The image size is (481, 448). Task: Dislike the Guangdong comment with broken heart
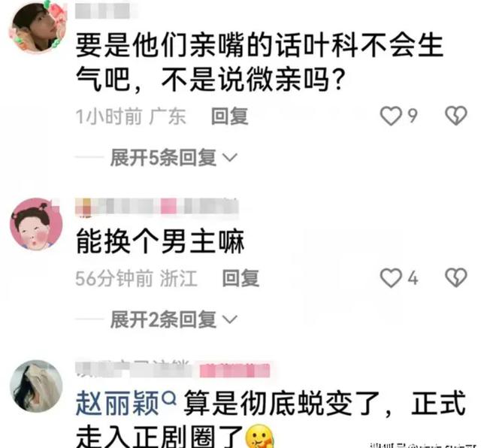coord(456,116)
